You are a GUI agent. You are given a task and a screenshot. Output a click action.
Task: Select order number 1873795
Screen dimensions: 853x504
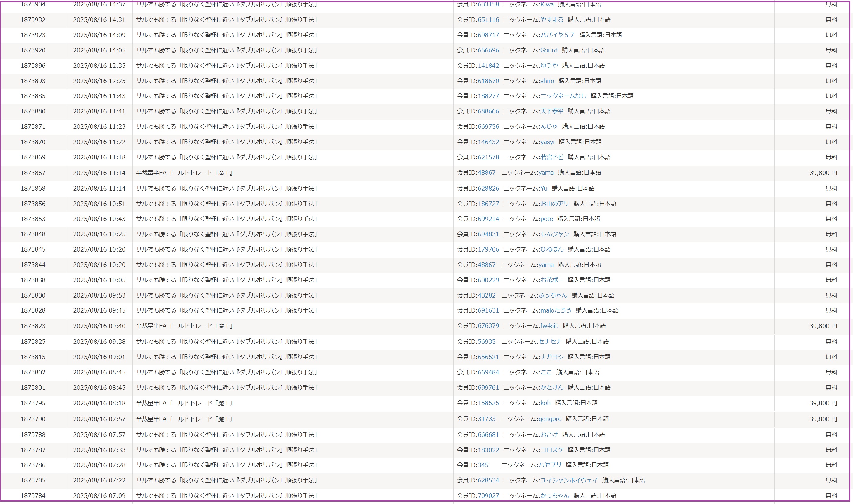click(x=33, y=403)
